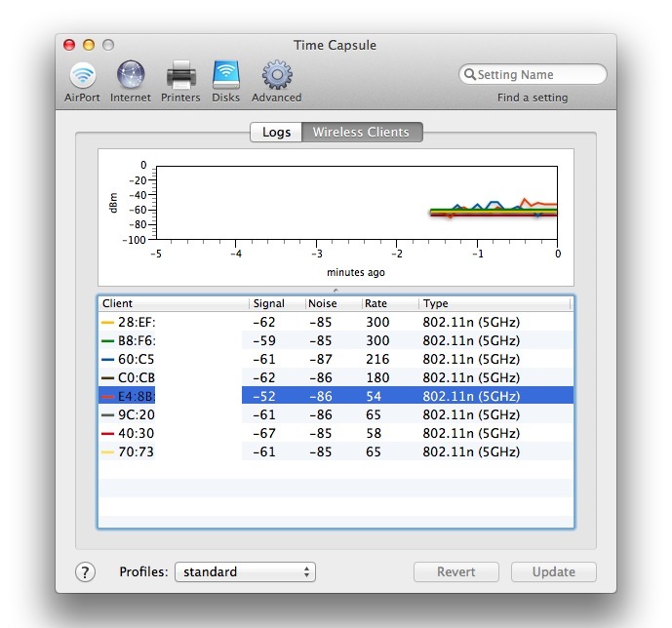Sort by the Type column header
This screenshot has height=628, width=672.
click(494, 303)
